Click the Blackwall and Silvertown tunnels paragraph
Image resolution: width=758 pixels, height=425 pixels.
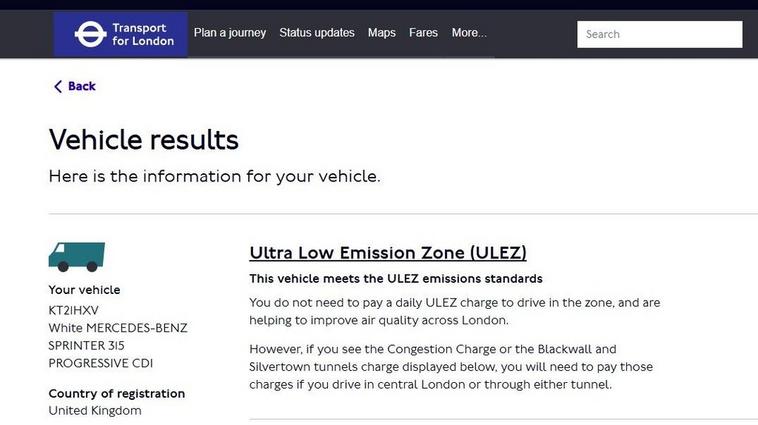[x=451, y=367]
